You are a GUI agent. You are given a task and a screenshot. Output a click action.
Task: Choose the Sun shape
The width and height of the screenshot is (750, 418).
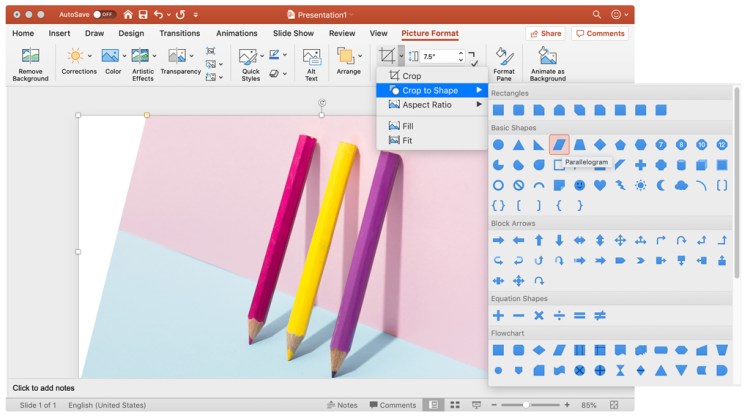[x=640, y=185]
